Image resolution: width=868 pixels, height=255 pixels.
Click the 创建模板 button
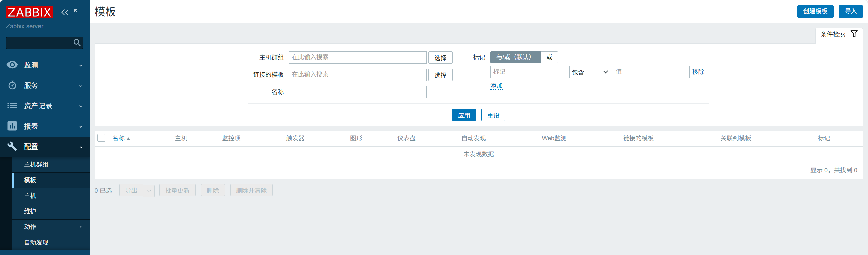[815, 11]
